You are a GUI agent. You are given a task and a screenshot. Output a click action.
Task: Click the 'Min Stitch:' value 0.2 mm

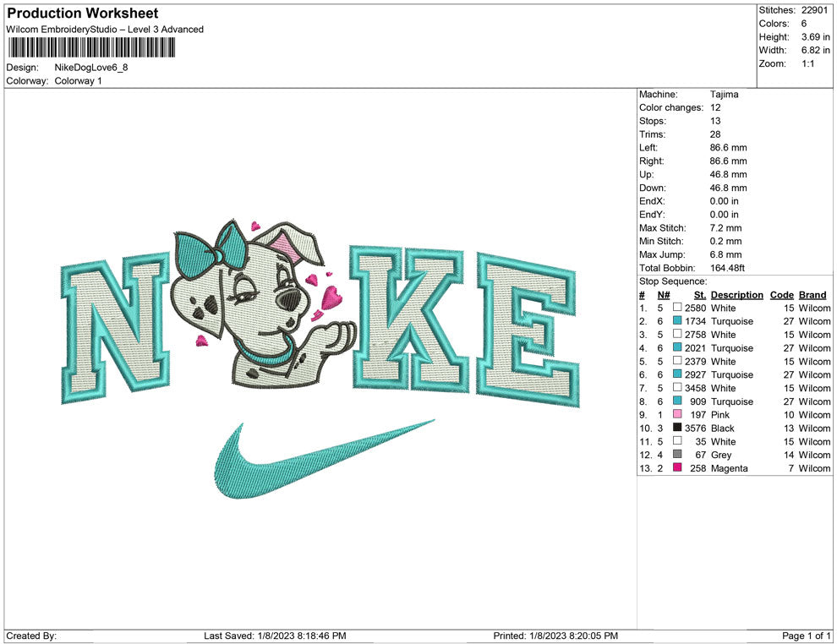(x=725, y=241)
